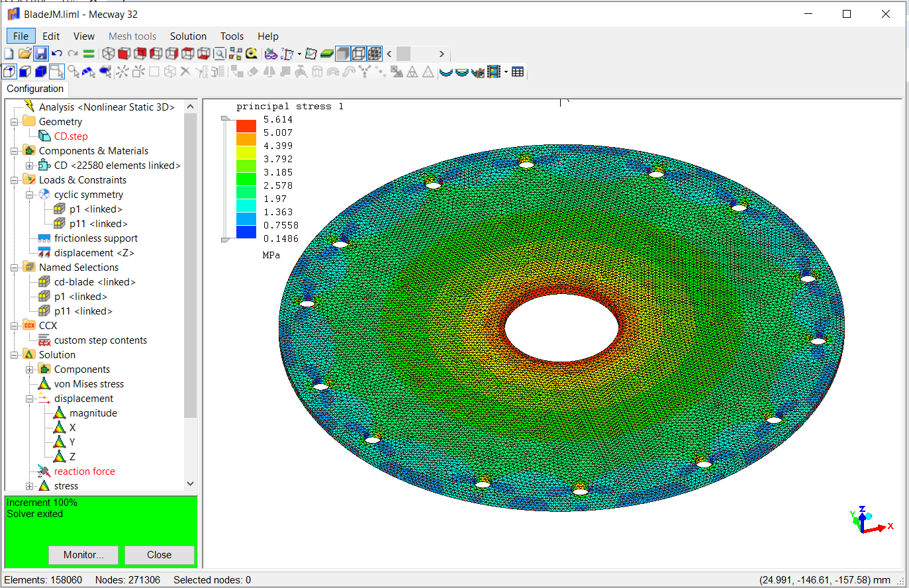909x588 pixels.
Task: Click the Undo arrow icon
Action: point(57,54)
